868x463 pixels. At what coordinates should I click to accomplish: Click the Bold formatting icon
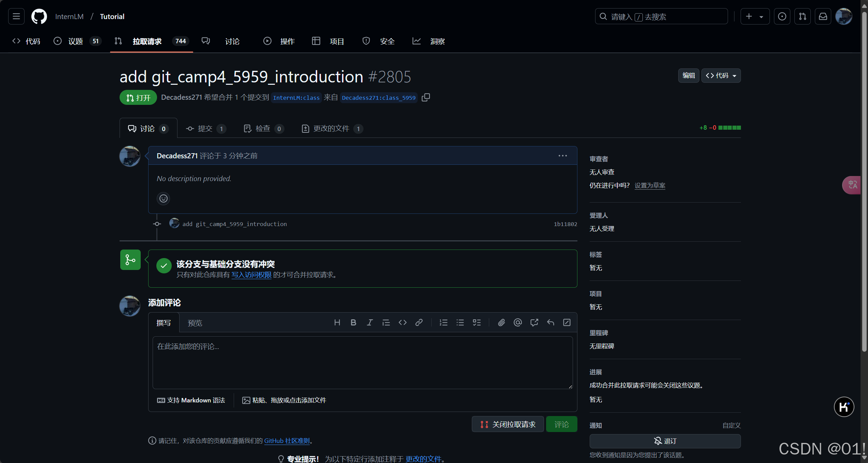(x=353, y=322)
